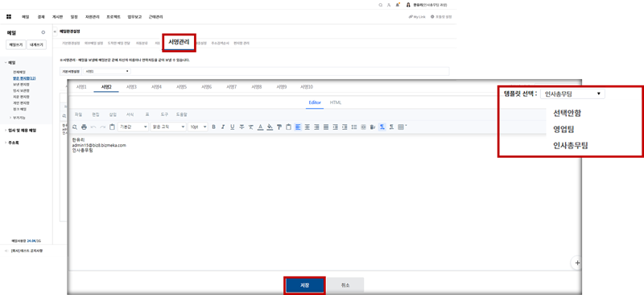Clear formatting with the Tx icon
This screenshot has height=295, width=644.
250,127
